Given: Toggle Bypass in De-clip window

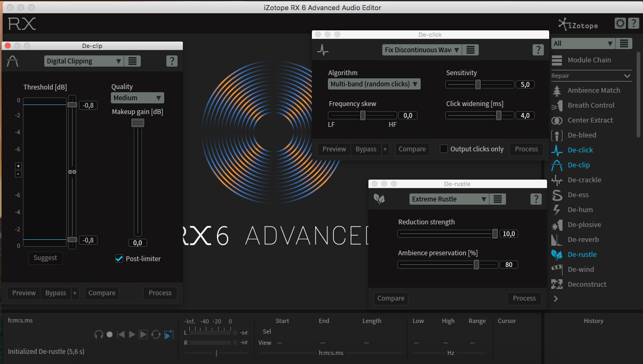Looking at the screenshot, I should click(x=55, y=293).
